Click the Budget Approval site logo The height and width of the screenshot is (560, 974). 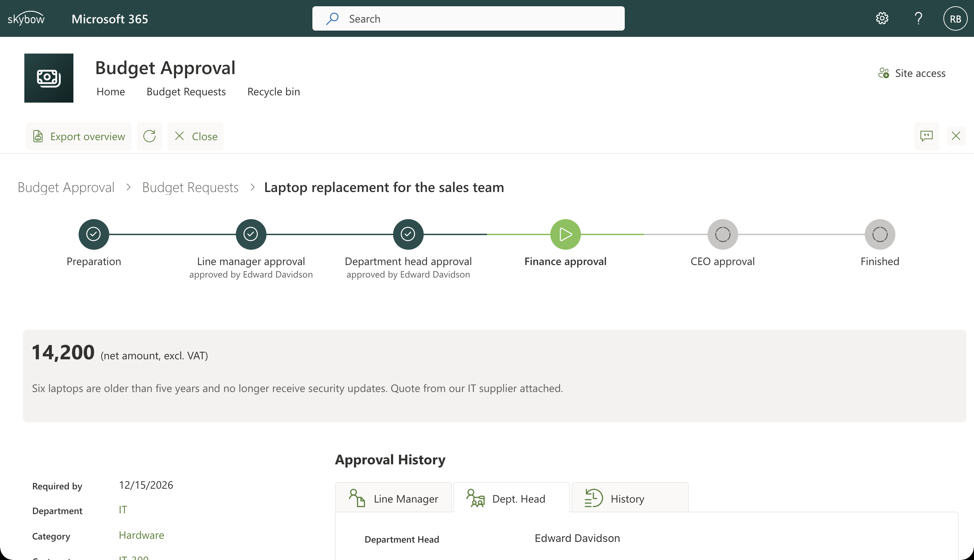click(49, 78)
